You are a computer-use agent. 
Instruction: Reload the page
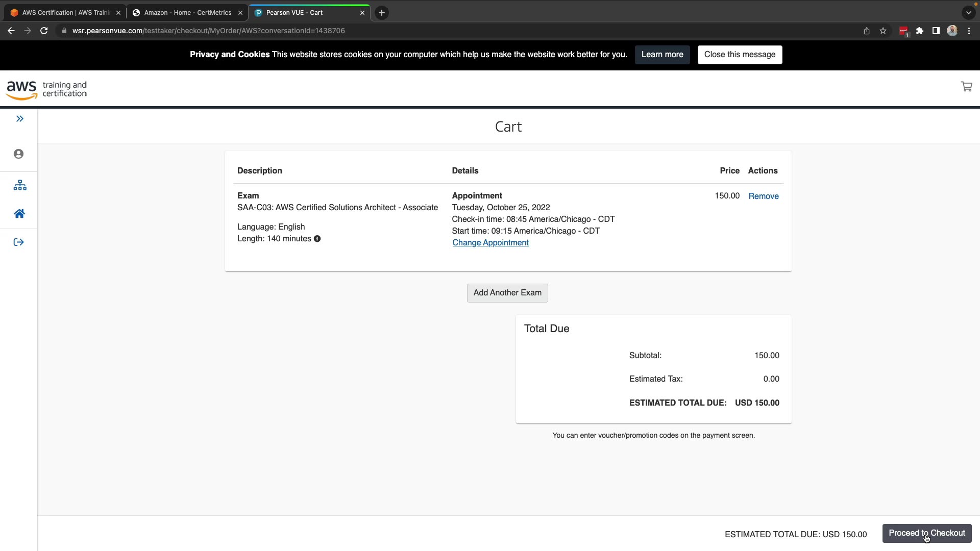tap(44, 31)
